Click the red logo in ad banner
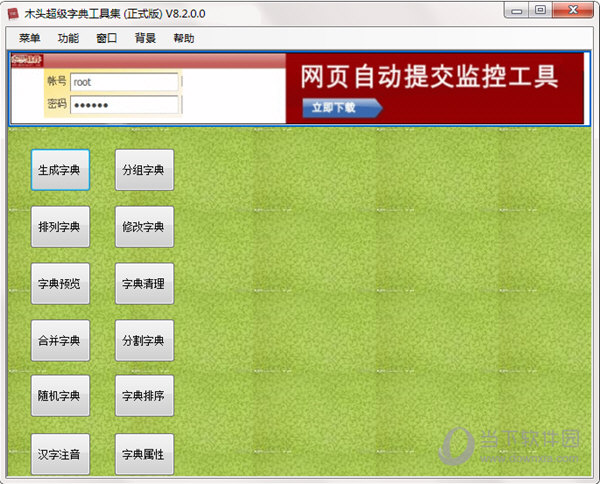 (27, 60)
